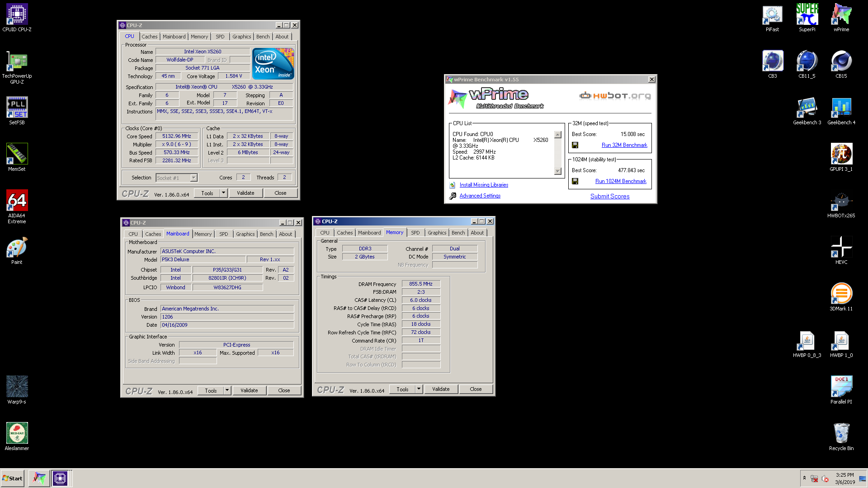Switch to Caches tab in top CPU-Z window

[x=150, y=37]
